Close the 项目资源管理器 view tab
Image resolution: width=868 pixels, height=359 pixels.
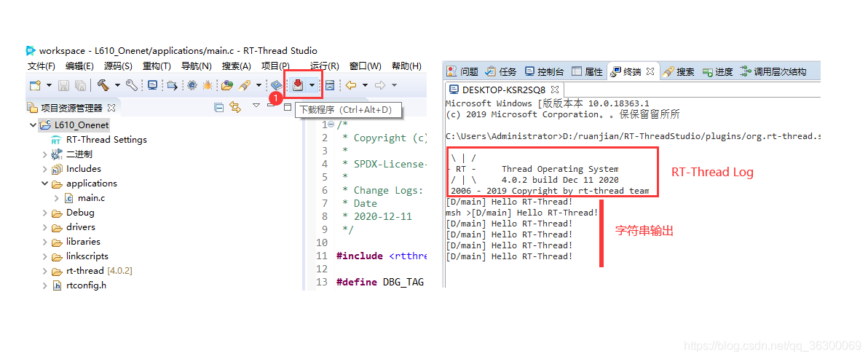pyautogui.click(x=111, y=107)
